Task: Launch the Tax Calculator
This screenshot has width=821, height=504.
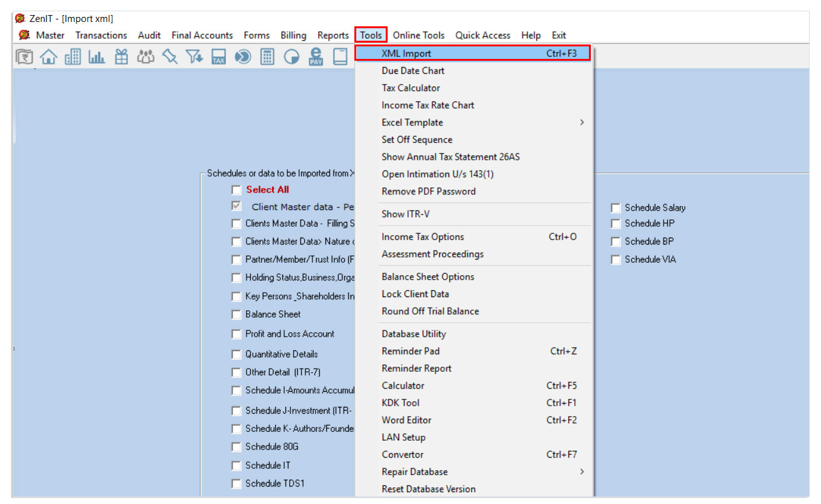Action: click(x=474, y=88)
